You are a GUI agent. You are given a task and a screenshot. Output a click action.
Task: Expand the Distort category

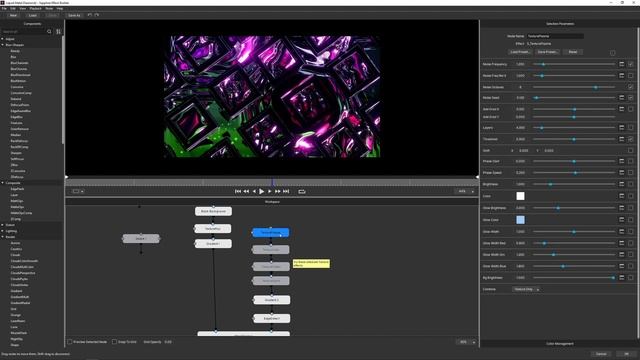click(2, 225)
